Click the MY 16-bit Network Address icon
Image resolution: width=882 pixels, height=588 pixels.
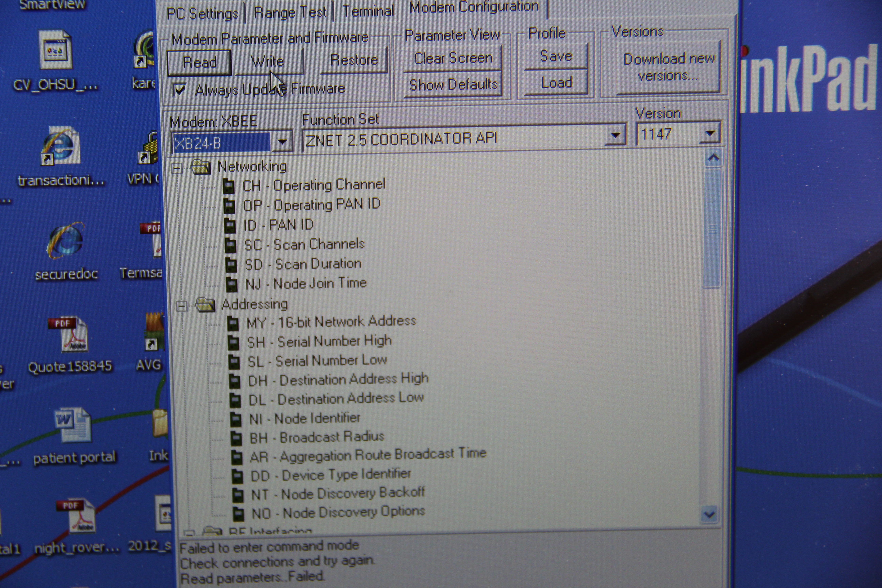[233, 323]
